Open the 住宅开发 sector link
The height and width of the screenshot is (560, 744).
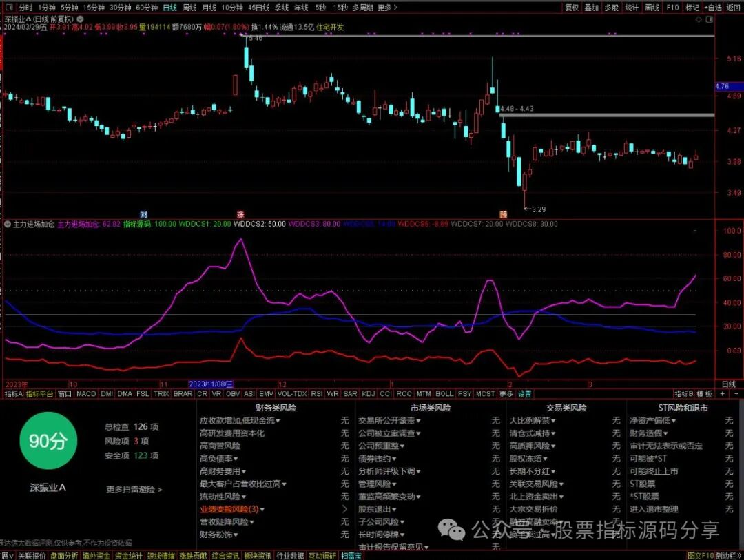point(330,27)
